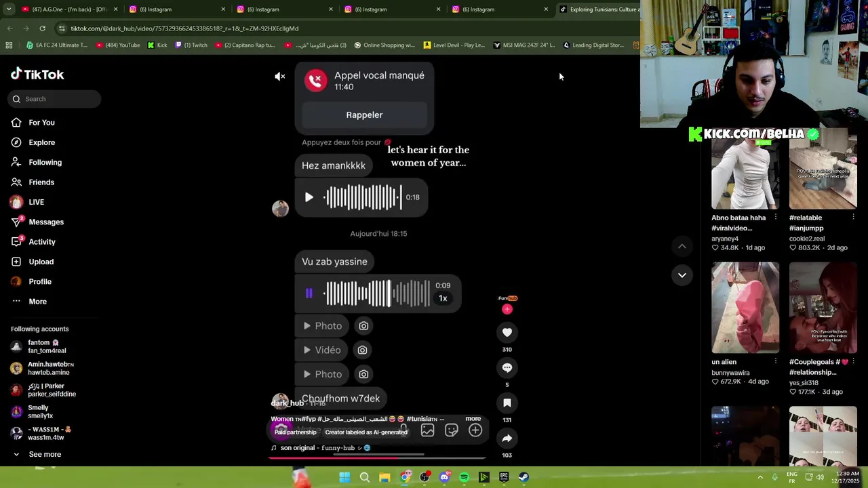Follow the creator via red plus button
The image size is (868, 488).
pos(507,309)
